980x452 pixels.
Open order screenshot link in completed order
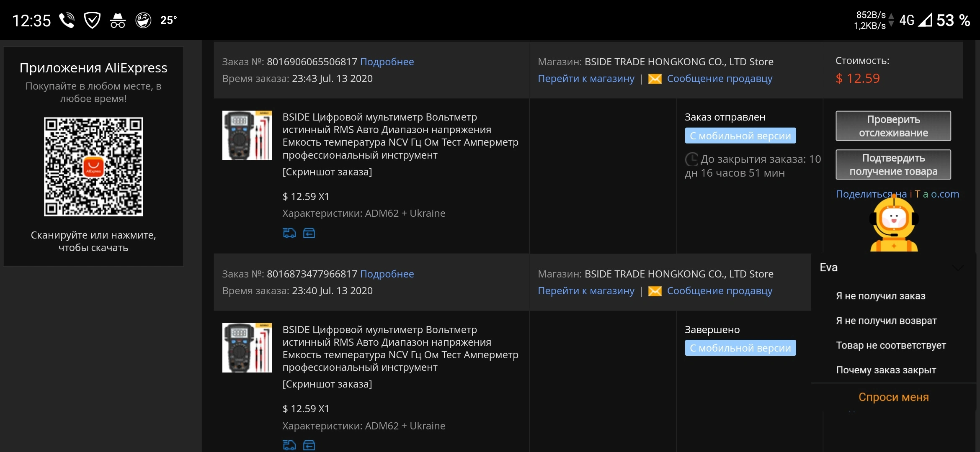327,384
